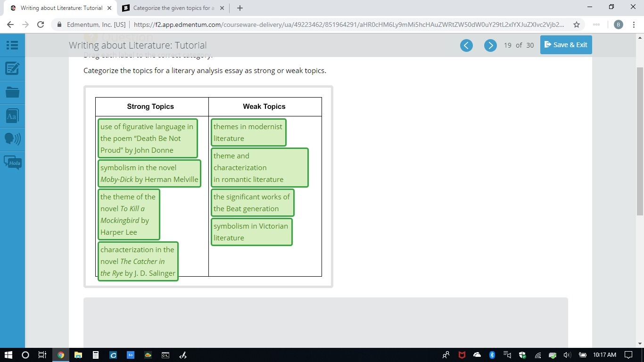644x362 pixels.
Task: Select the To Kill a Mockingbird label
Action: 129,214
